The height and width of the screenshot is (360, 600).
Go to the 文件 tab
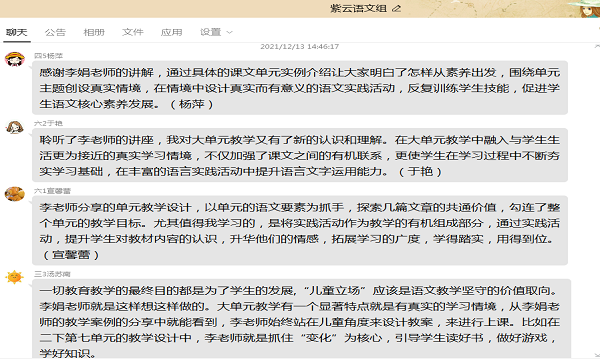(x=133, y=32)
